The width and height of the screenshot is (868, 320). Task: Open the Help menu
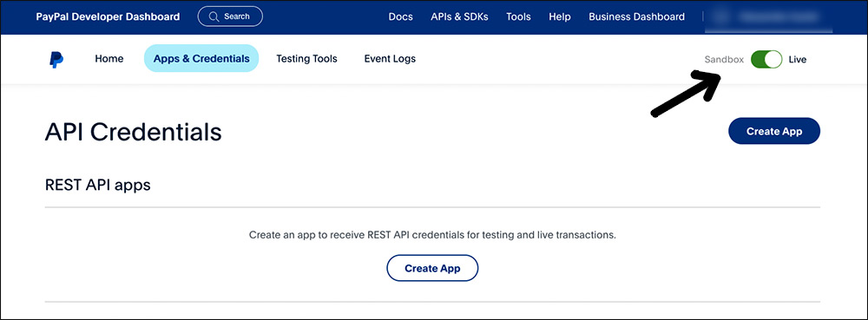560,16
